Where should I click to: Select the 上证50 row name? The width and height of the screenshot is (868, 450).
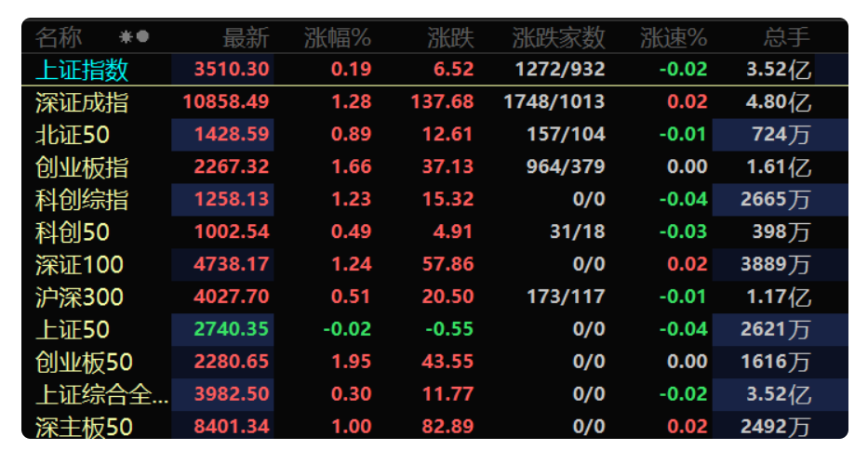[73, 329]
